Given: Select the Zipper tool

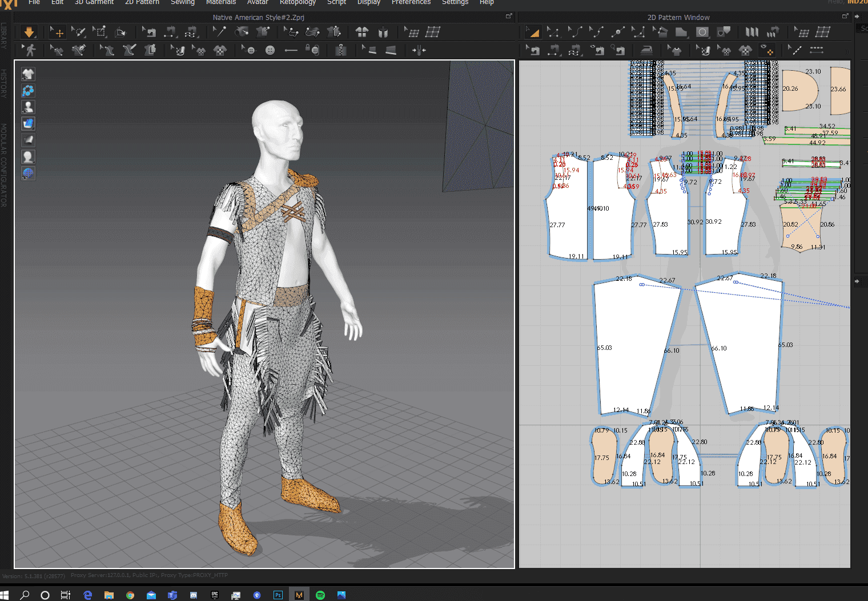Looking at the screenshot, I should coord(341,50).
